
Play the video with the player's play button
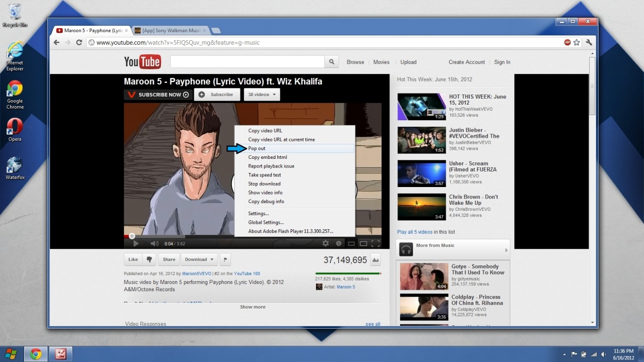(136, 244)
